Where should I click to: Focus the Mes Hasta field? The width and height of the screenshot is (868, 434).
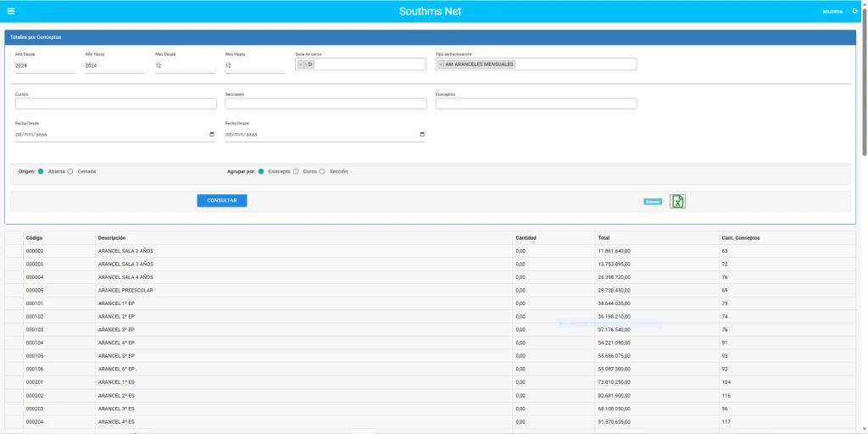tap(255, 66)
